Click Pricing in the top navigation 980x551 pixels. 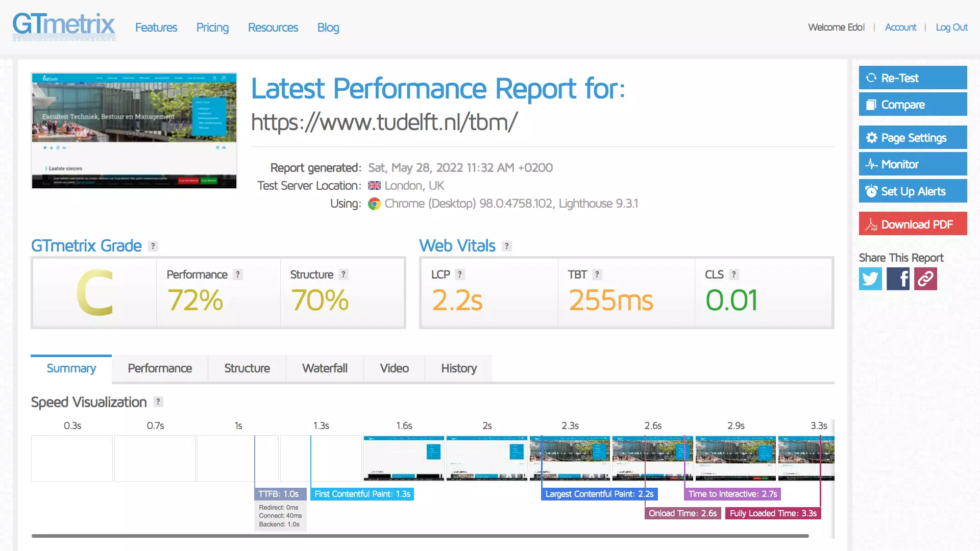pyautogui.click(x=212, y=28)
